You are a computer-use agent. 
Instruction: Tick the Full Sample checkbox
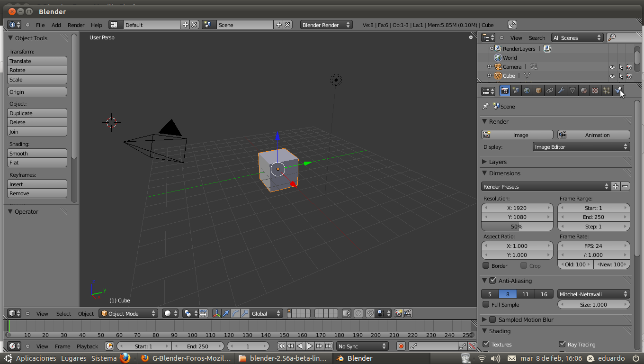[486, 305]
